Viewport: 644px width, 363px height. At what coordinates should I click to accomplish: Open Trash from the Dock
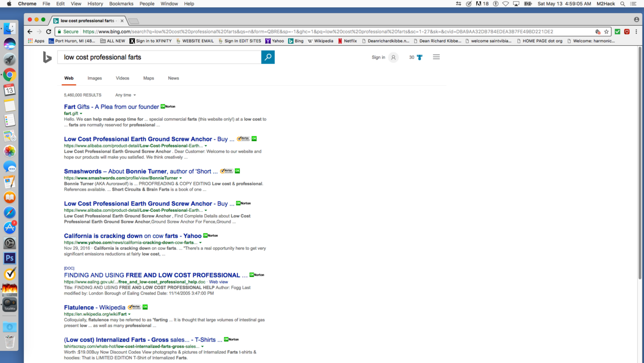tap(9, 342)
